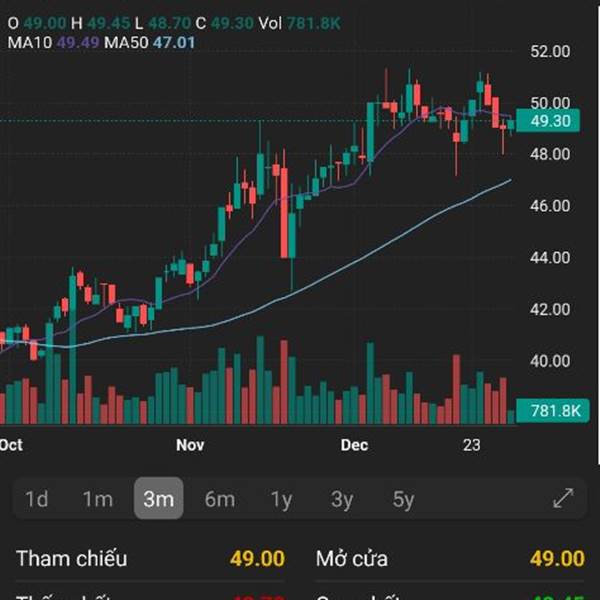
Task: Tap the Open value 49.00 in the header
Action: (x=45, y=23)
